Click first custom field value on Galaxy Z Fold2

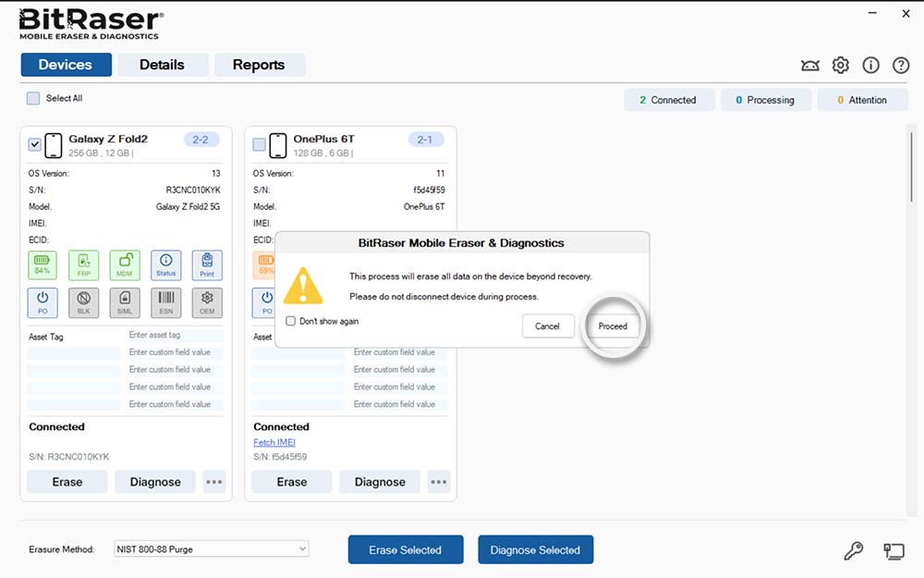point(175,352)
